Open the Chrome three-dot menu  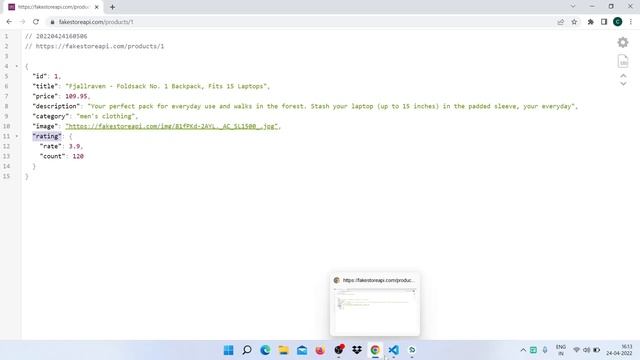pyautogui.click(x=631, y=22)
